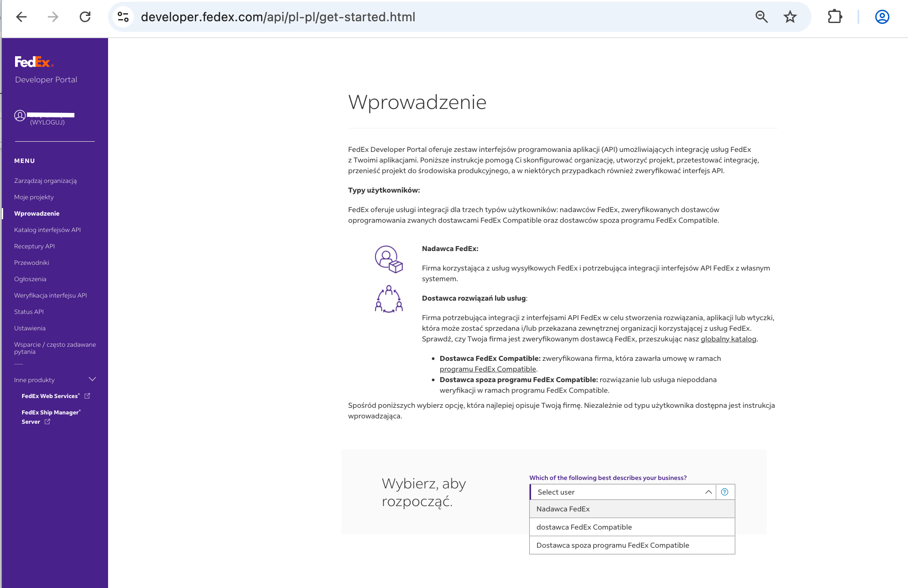Bookmark this page with the star icon

click(x=790, y=17)
